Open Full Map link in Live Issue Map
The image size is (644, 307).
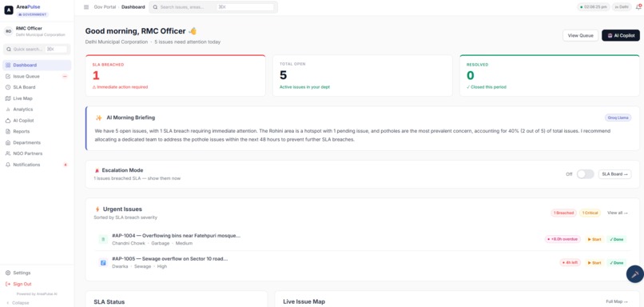click(617, 301)
